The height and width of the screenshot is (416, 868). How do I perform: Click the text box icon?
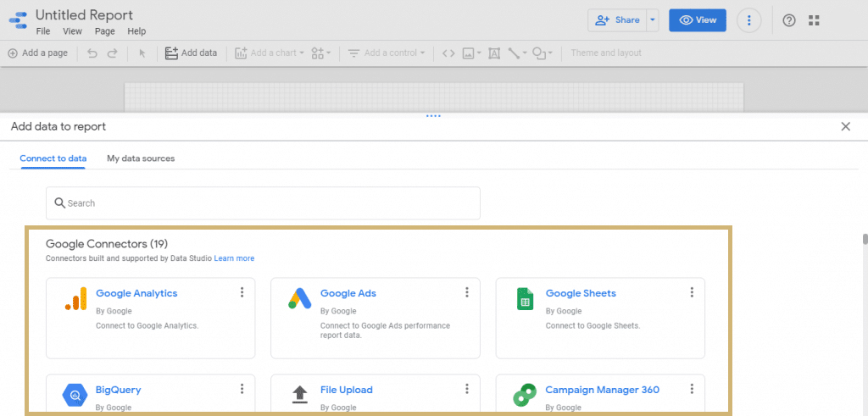click(x=494, y=53)
